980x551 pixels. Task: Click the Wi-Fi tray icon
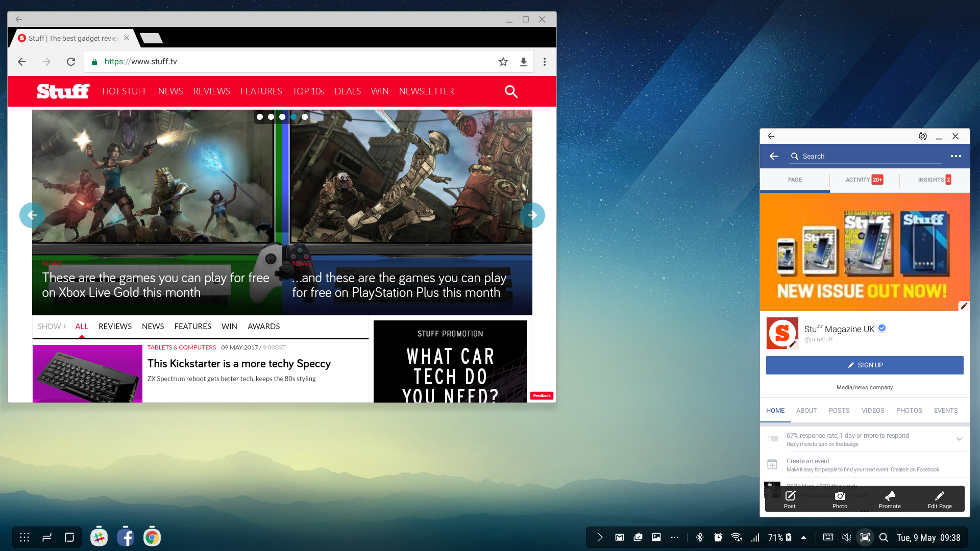coord(737,537)
